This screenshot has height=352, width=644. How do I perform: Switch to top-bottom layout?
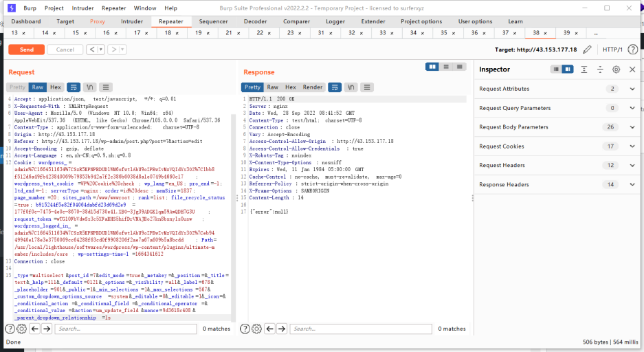pos(446,67)
